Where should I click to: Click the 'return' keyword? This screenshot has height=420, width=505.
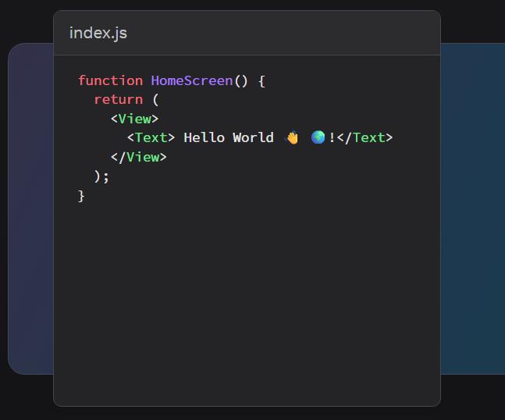click(118, 99)
